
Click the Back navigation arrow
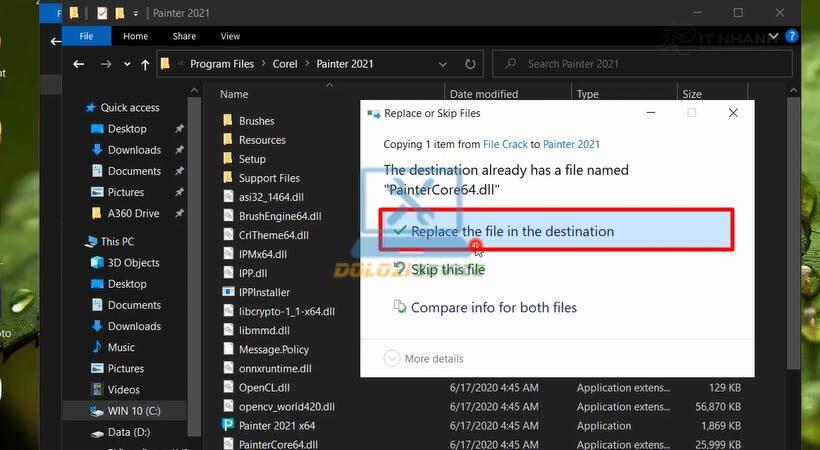[79, 64]
